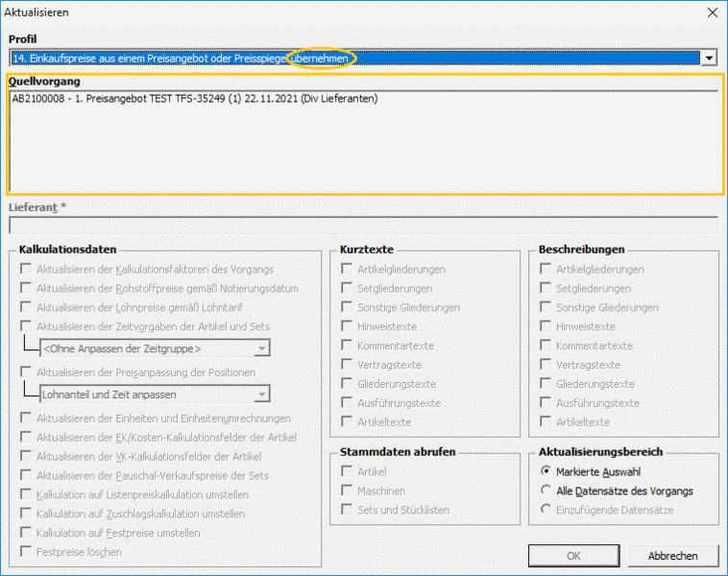
Task: Check Vertragstexte under Kurztexte
Action: click(347, 364)
